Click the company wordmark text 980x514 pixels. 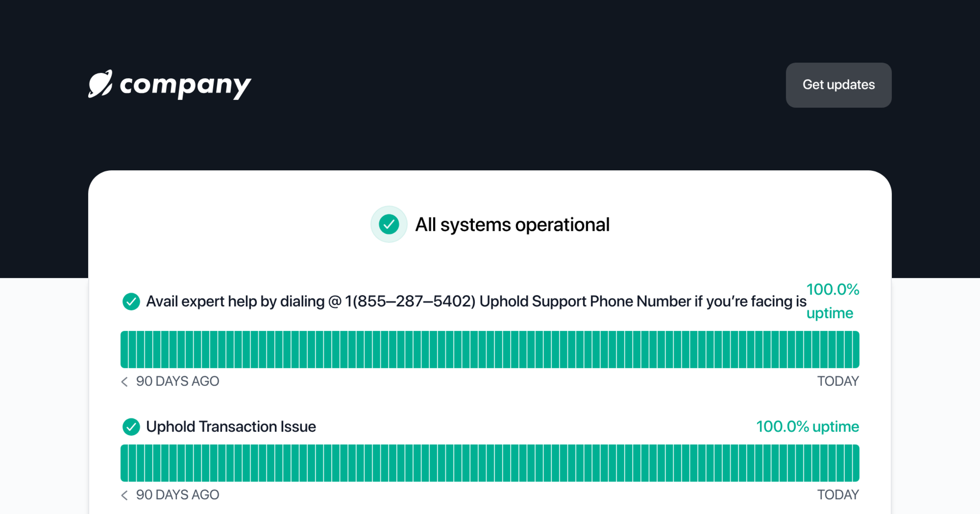coord(186,86)
